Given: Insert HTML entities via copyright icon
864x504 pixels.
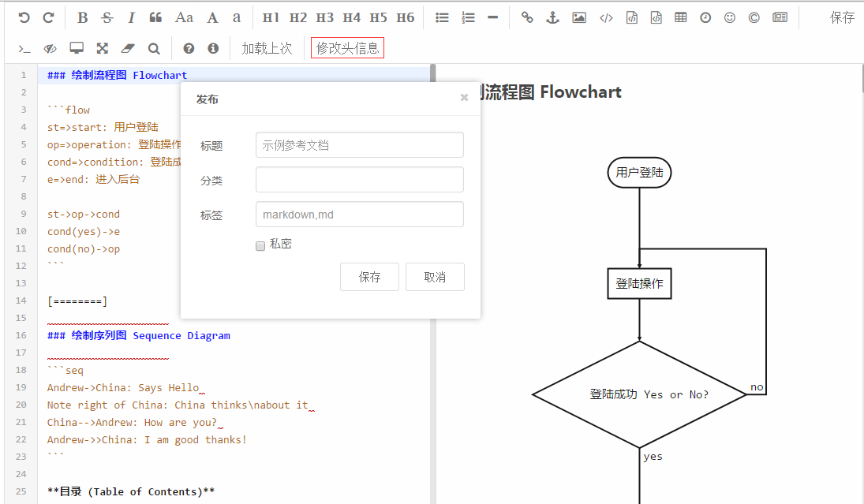Looking at the screenshot, I should [754, 17].
